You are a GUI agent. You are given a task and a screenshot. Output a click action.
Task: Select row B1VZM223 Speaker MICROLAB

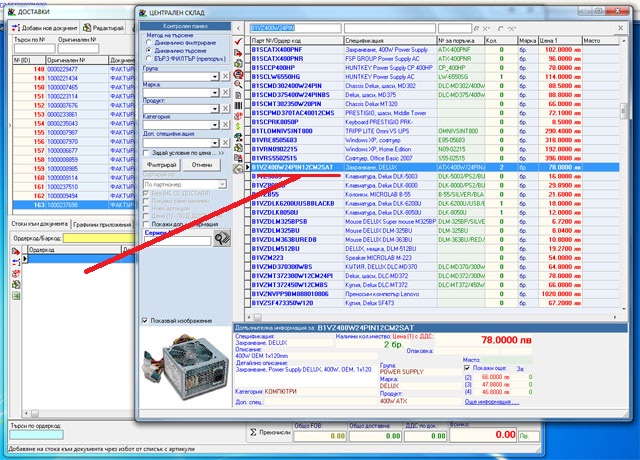pyautogui.click(x=434, y=258)
